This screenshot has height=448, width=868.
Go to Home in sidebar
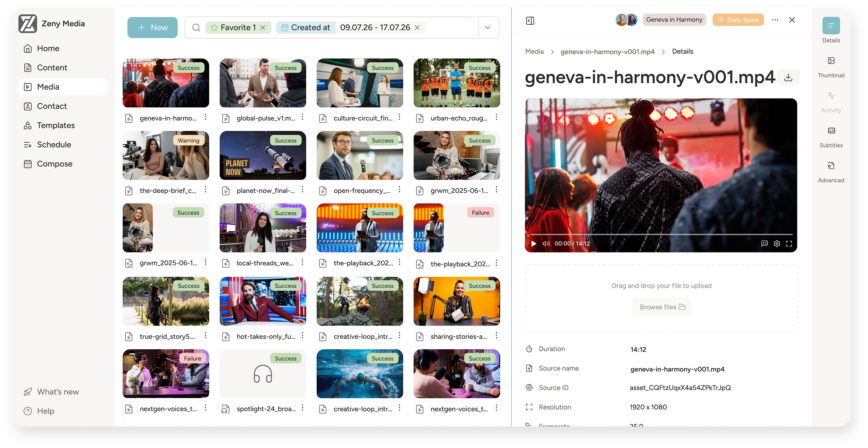pyautogui.click(x=63, y=48)
